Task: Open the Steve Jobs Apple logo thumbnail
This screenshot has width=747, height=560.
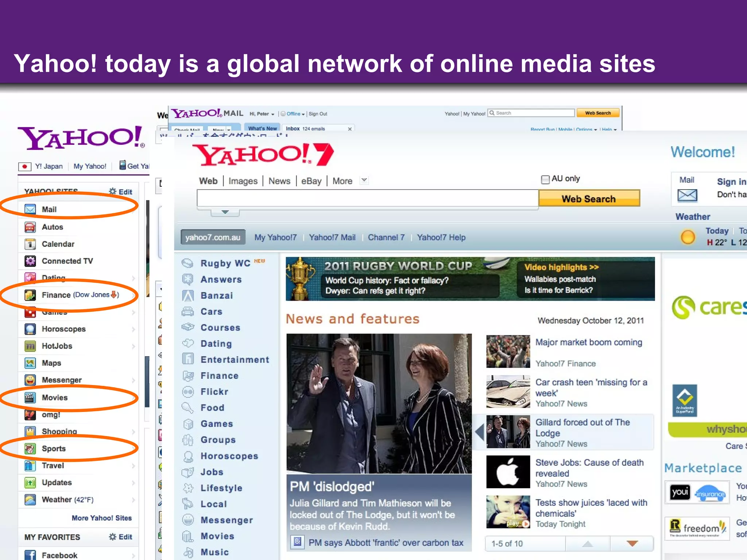Action: click(x=508, y=472)
